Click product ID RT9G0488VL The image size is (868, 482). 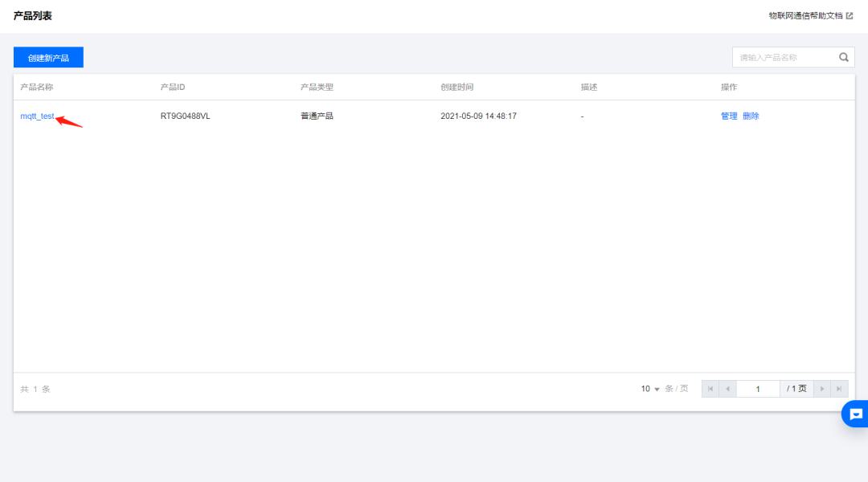point(185,116)
